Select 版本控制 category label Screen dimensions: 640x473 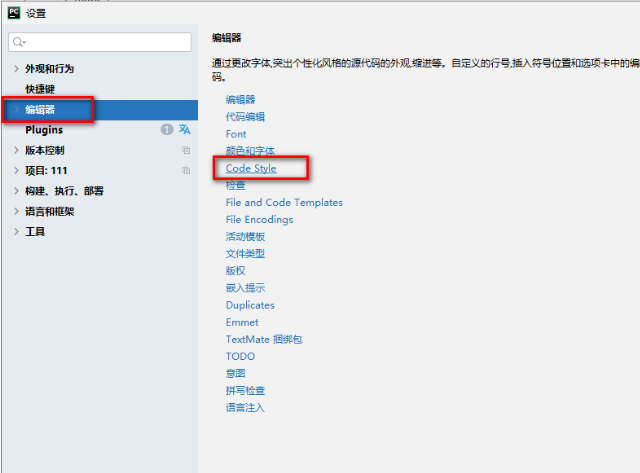45,150
